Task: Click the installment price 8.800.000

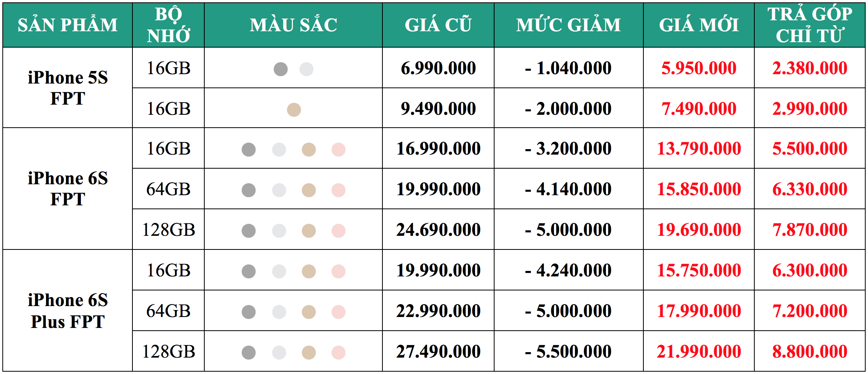Action: (x=809, y=351)
